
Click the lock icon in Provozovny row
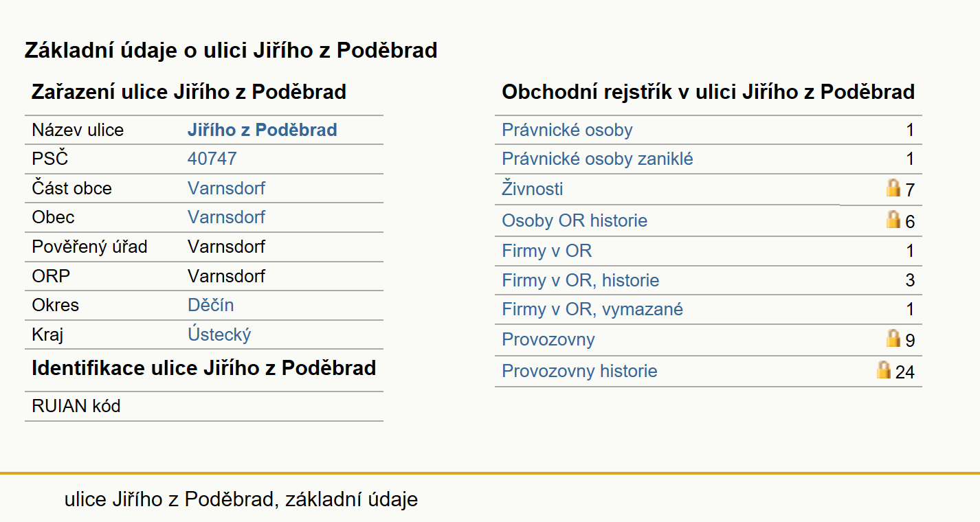click(x=893, y=338)
